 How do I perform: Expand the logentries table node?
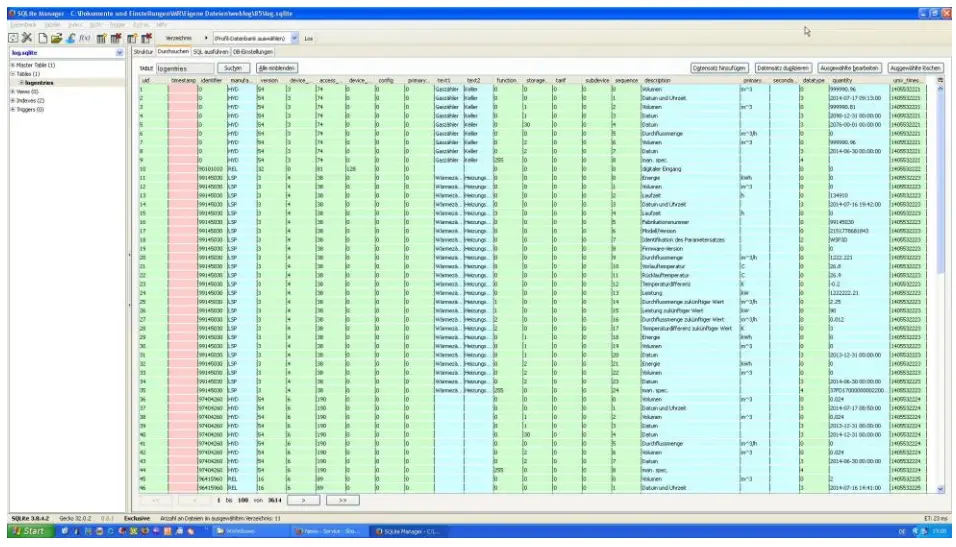(x=21, y=83)
